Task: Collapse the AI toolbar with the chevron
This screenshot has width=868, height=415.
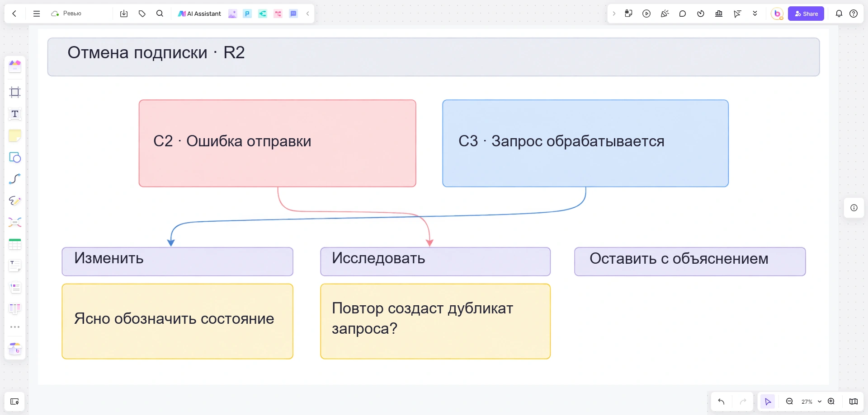Action: pyautogui.click(x=308, y=14)
